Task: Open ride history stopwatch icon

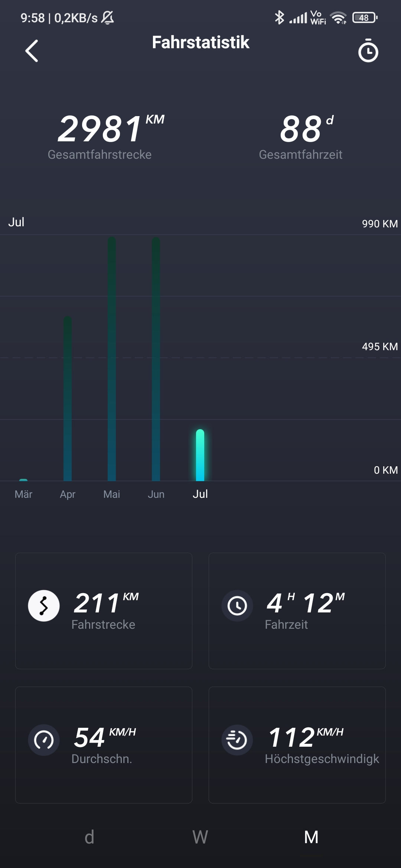Action: (x=368, y=51)
